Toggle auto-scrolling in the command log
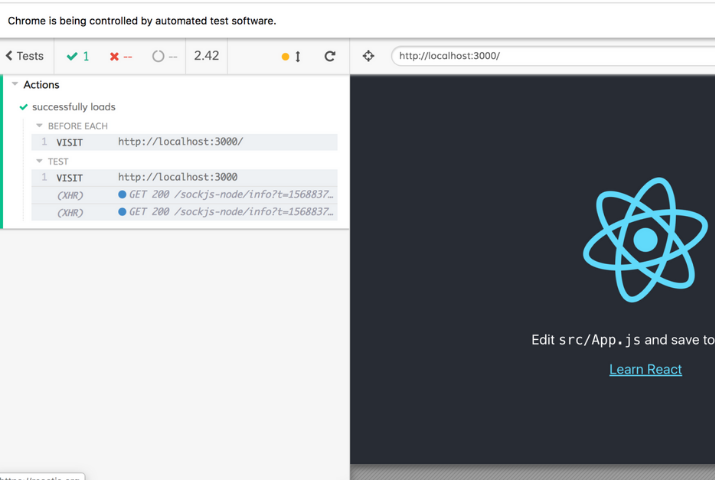The height and width of the screenshot is (480, 715). click(x=291, y=56)
